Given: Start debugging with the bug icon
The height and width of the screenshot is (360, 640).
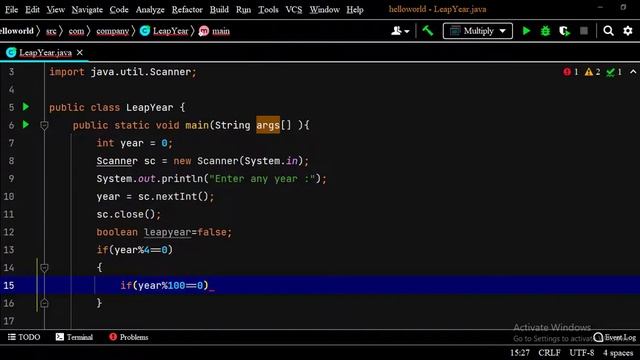Looking at the screenshot, I should (545, 31).
